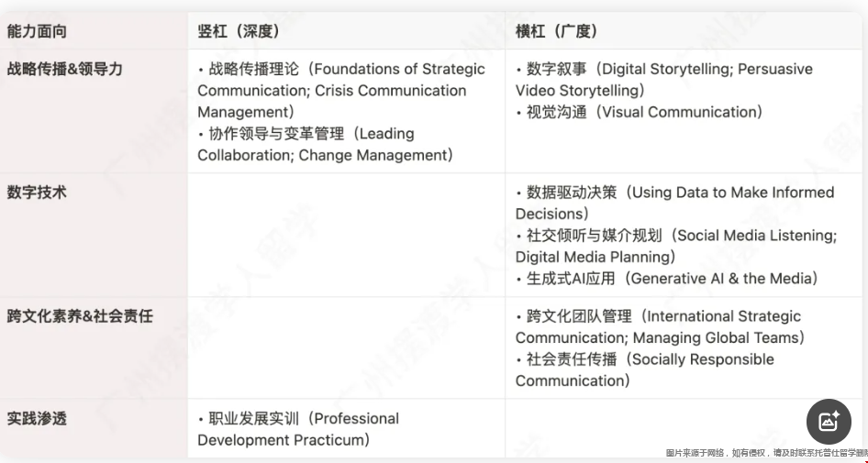868x463 pixels.
Task: Select the 数字叙事 Digital Storytelling entry
Action: [x=663, y=80]
